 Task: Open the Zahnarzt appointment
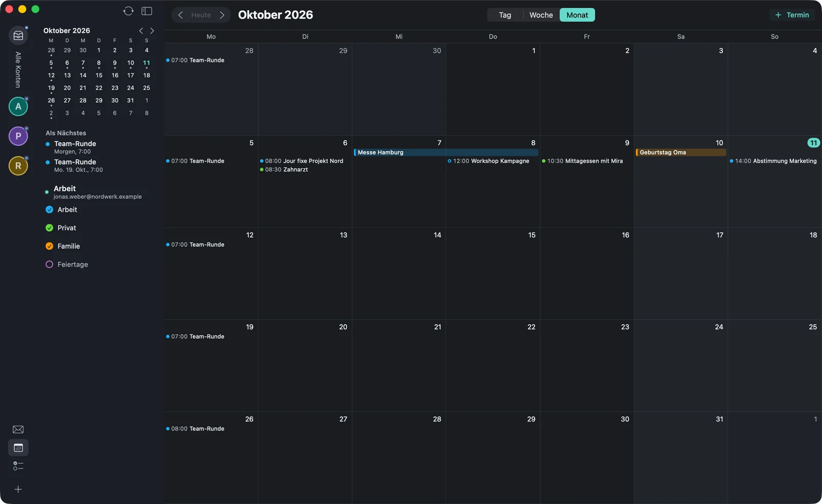click(x=284, y=170)
